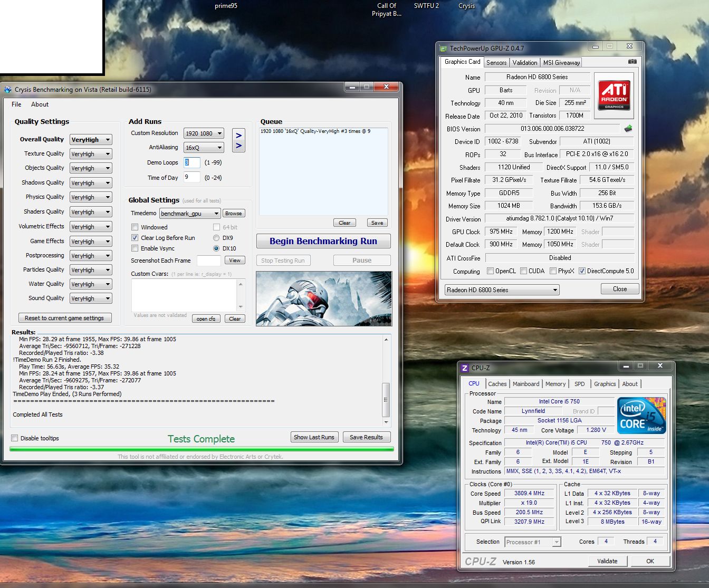Click the Results log vertical scrollbar
The height and width of the screenshot is (588, 709).
pyautogui.click(x=386, y=380)
